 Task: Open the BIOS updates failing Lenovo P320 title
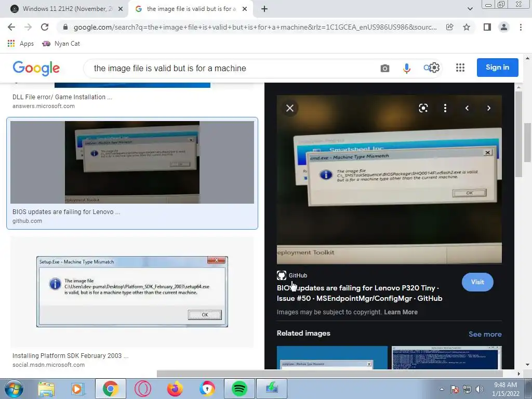360,293
